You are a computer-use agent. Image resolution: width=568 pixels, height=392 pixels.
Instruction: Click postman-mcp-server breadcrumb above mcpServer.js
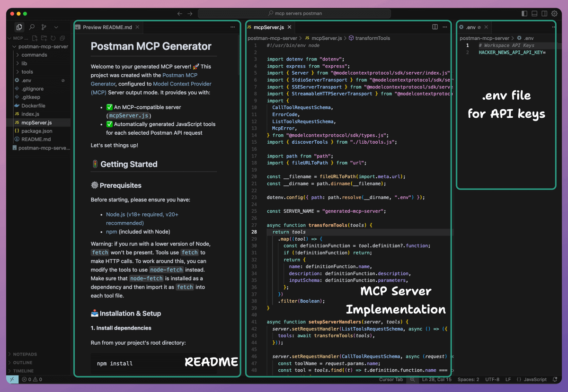[272, 38]
